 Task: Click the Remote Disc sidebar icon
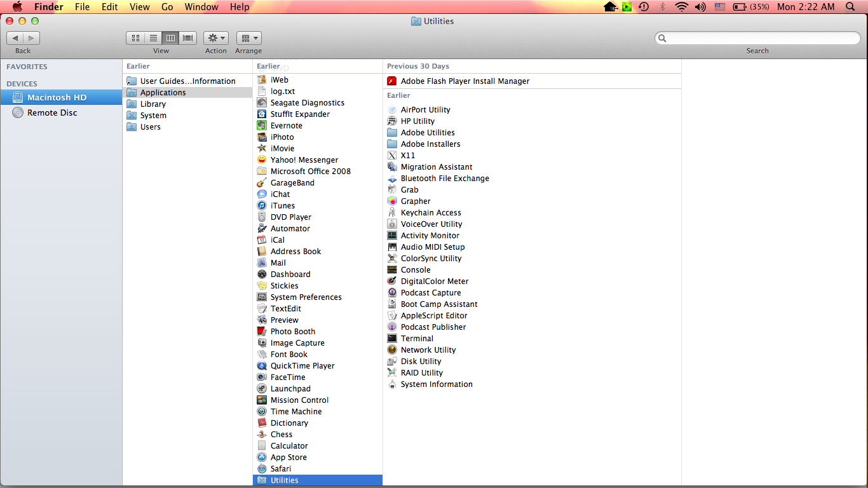18,112
